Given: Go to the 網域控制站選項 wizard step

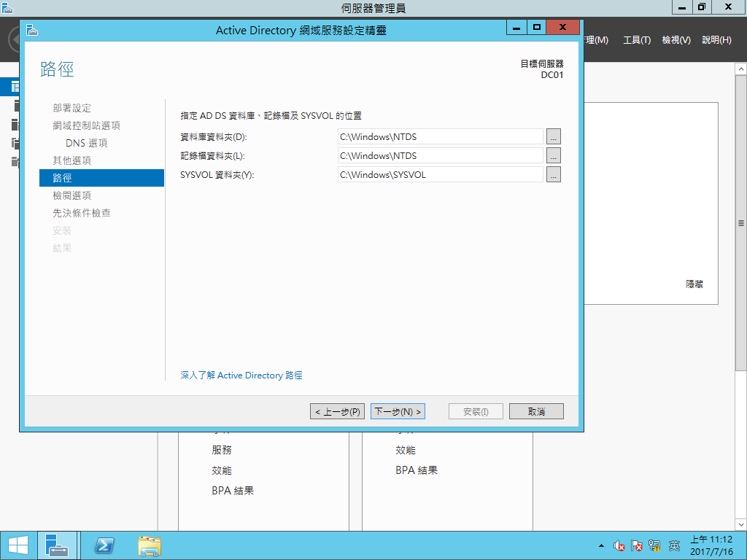Looking at the screenshot, I should [x=86, y=125].
